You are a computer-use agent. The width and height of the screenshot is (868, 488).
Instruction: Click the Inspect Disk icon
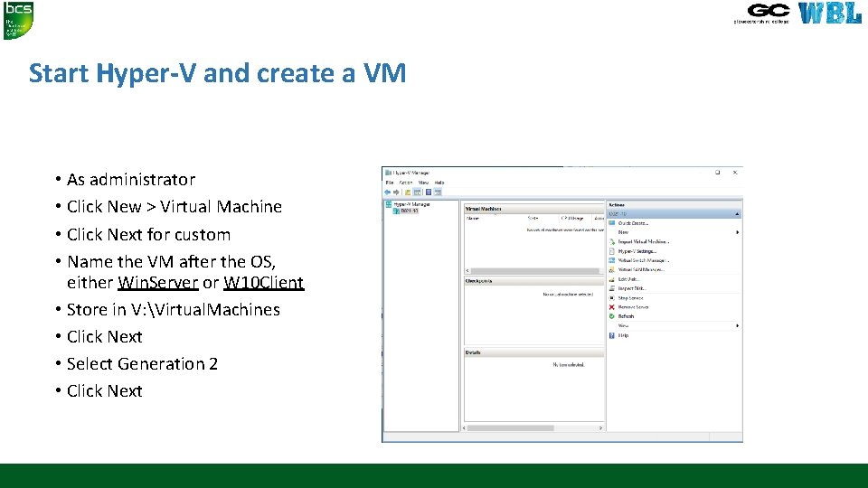pyautogui.click(x=612, y=288)
